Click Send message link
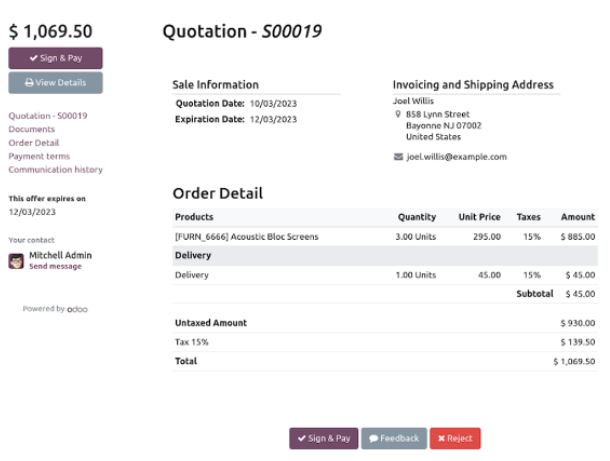Image resolution: width=610 pixels, height=461 pixels. point(55,267)
